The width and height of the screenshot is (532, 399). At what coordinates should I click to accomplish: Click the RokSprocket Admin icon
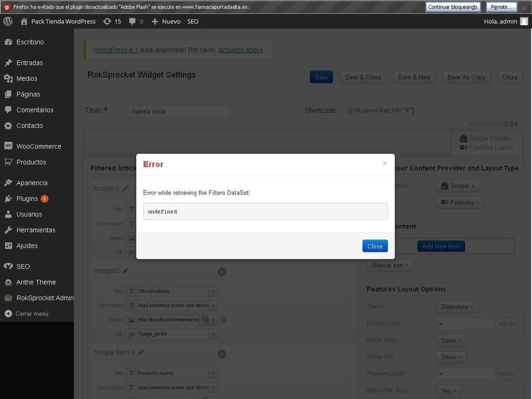pyautogui.click(x=8, y=298)
